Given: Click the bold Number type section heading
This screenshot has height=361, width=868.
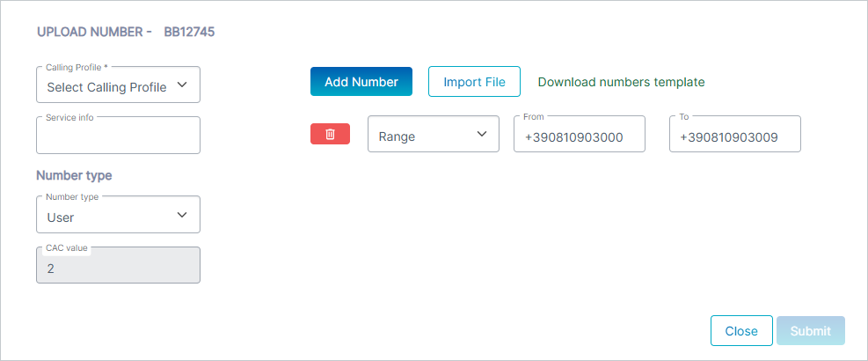Looking at the screenshot, I should pos(74,175).
